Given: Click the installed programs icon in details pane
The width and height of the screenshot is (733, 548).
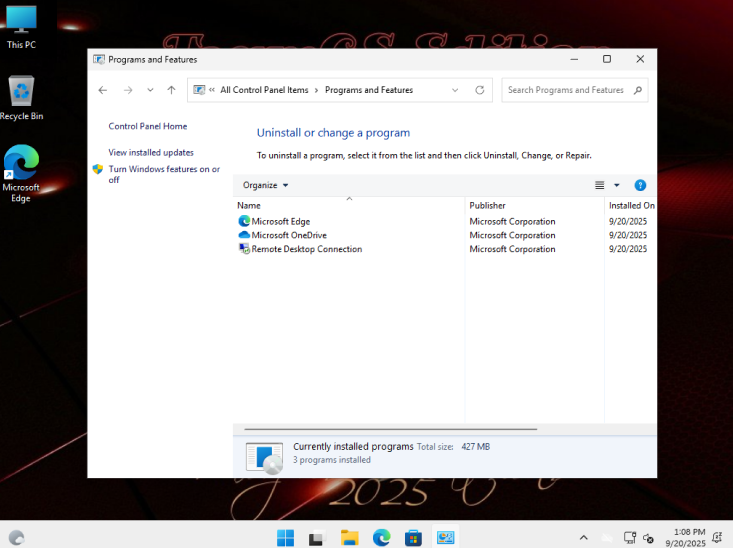Looking at the screenshot, I should [x=264, y=458].
